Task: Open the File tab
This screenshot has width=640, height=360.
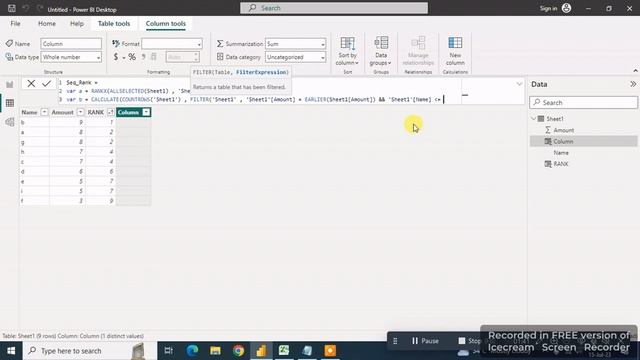Action: click(x=16, y=24)
